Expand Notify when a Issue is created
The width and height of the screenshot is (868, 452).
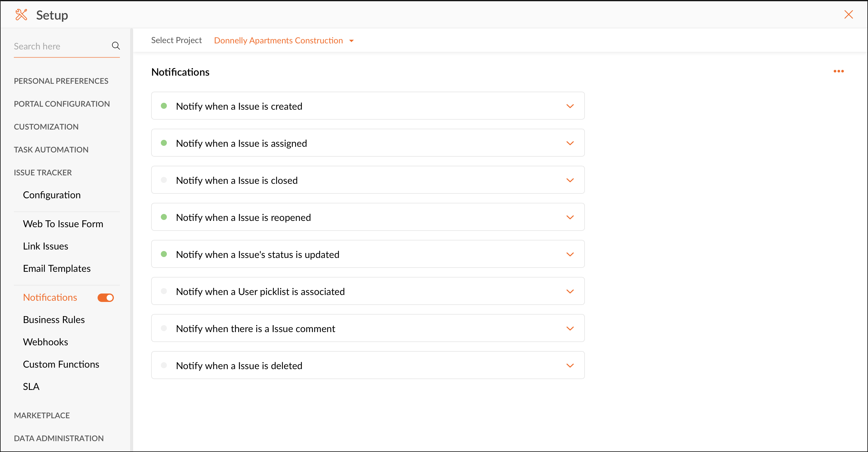(x=570, y=106)
